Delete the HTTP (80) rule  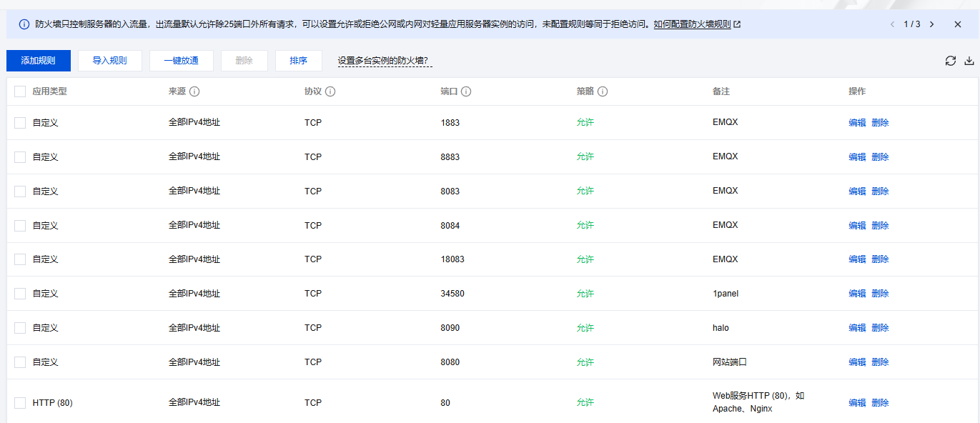[880, 403]
